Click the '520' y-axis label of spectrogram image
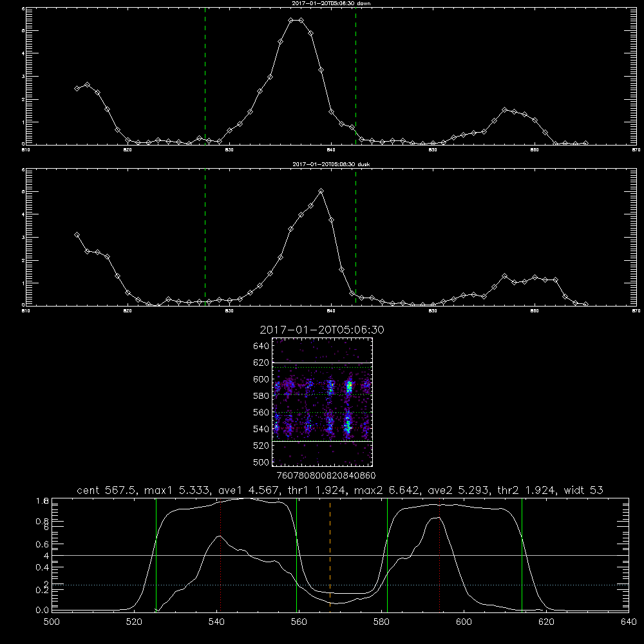 tap(261, 446)
